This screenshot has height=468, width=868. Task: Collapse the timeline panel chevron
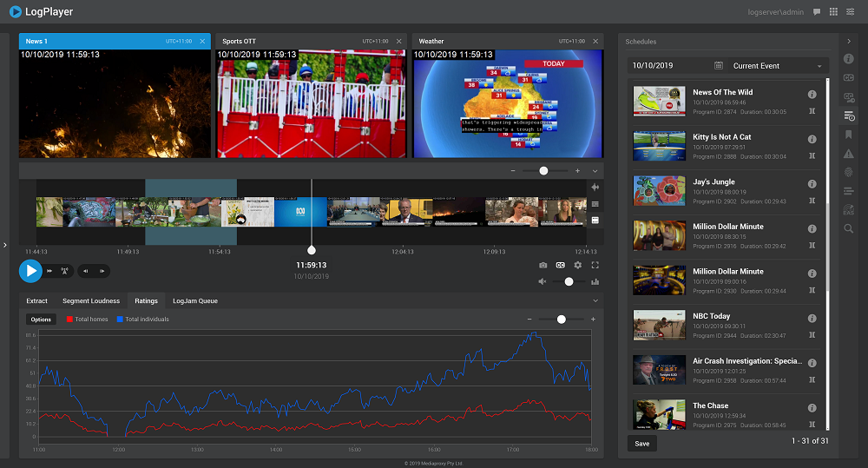click(x=595, y=170)
